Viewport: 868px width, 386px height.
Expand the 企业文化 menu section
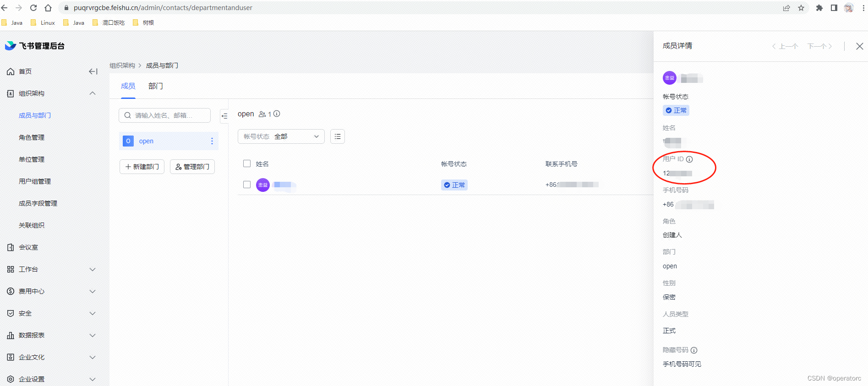coord(93,357)
